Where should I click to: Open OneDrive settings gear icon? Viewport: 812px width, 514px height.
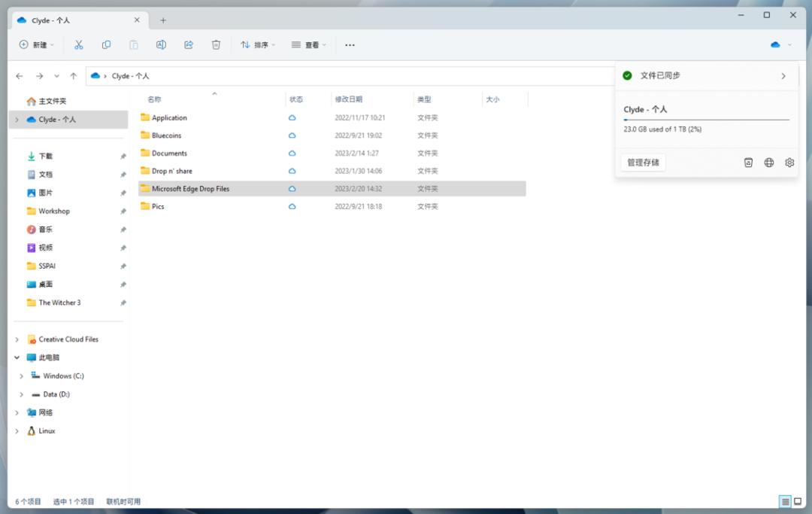tap(789, 163)
